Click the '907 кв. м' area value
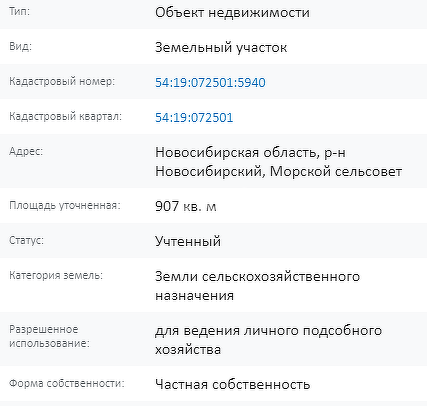427x406 pixels. click(186, 206)
